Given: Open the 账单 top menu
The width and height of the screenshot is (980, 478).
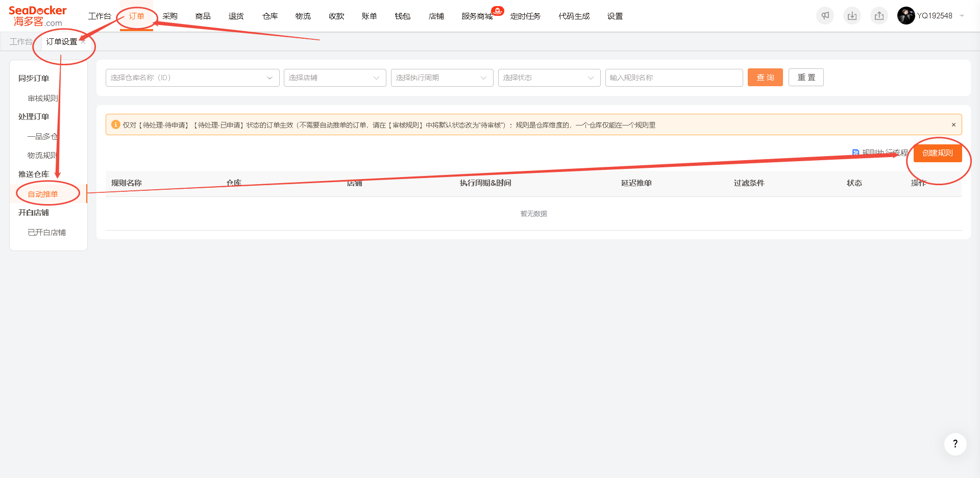Looking at the screenshot, I should pyautogui.click(x=370, y=16).
